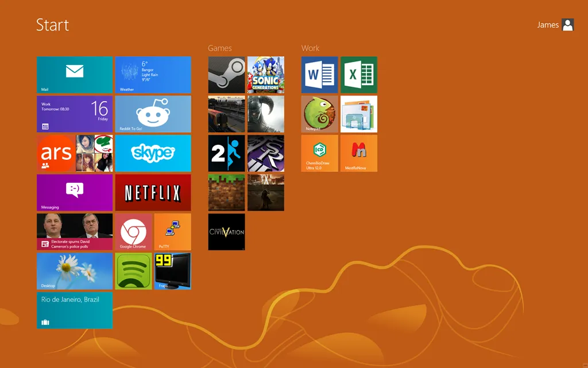Screen dimensions: 588x368
Task: Start Civilization V
Action: (x=226, y=232)
